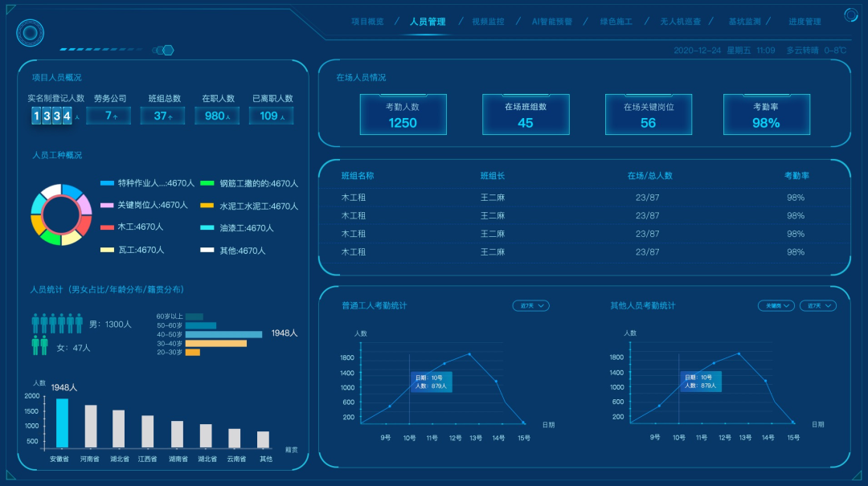Open the 关键岗 dropdown filter

[x=776, y=305]
